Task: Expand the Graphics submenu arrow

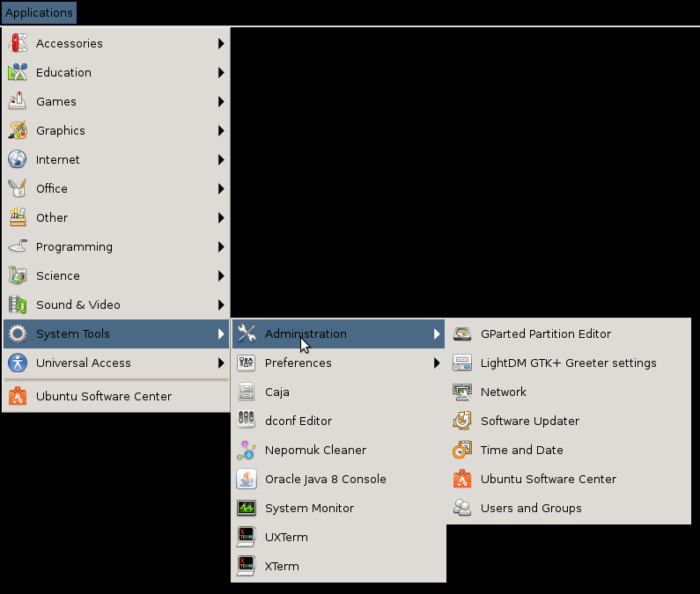Action: coord(221,130)
